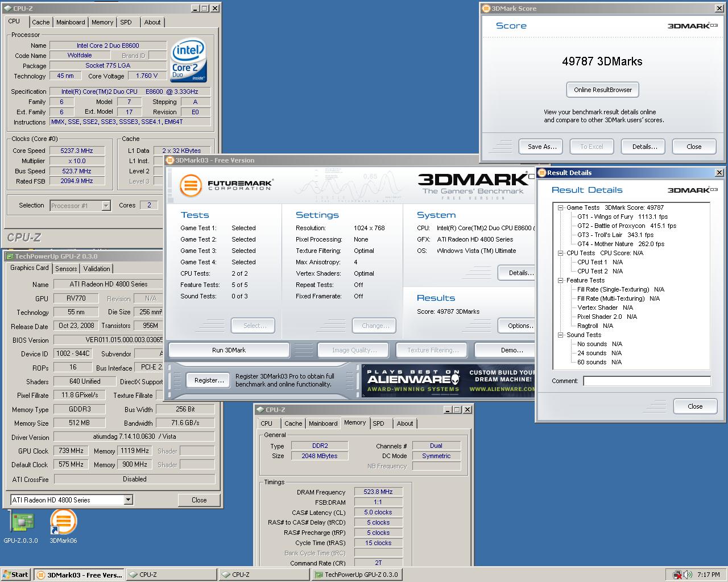Open the Cache tab in top CPU-Z window
This screenshot has width=728, height=582.
(40, 22)
